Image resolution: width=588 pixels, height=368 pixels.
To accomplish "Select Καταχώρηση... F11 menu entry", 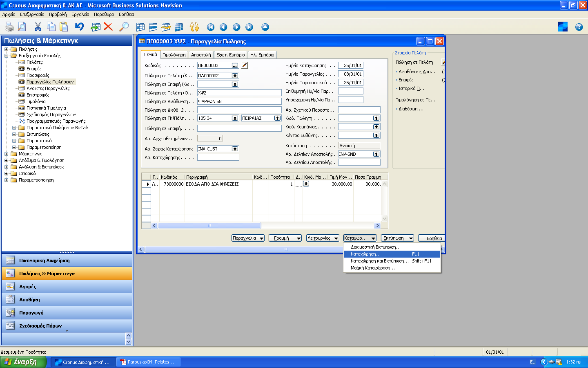I will (392, 254).
